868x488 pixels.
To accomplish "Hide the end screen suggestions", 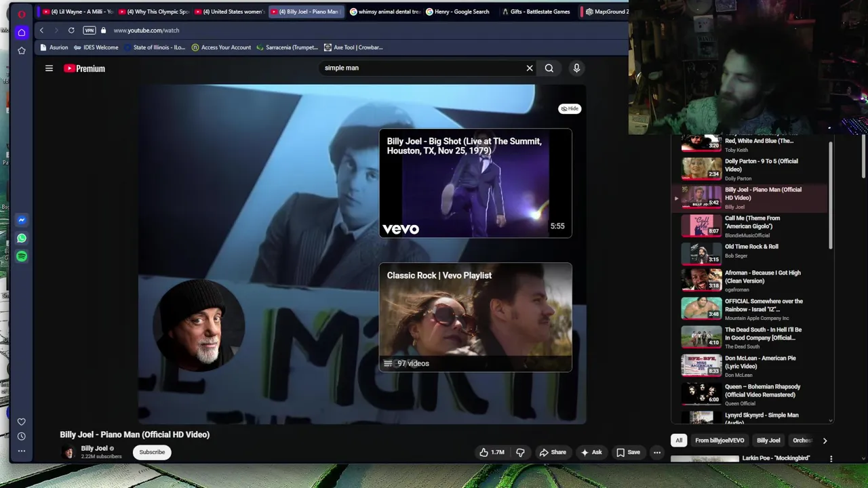I will pyautogui.click(x=570, y=108).
